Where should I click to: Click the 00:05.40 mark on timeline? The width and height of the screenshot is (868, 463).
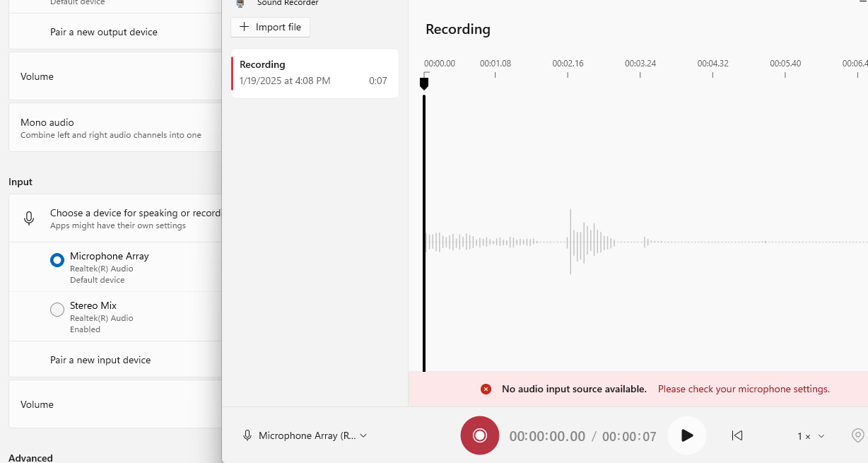[x=785, y=64]
